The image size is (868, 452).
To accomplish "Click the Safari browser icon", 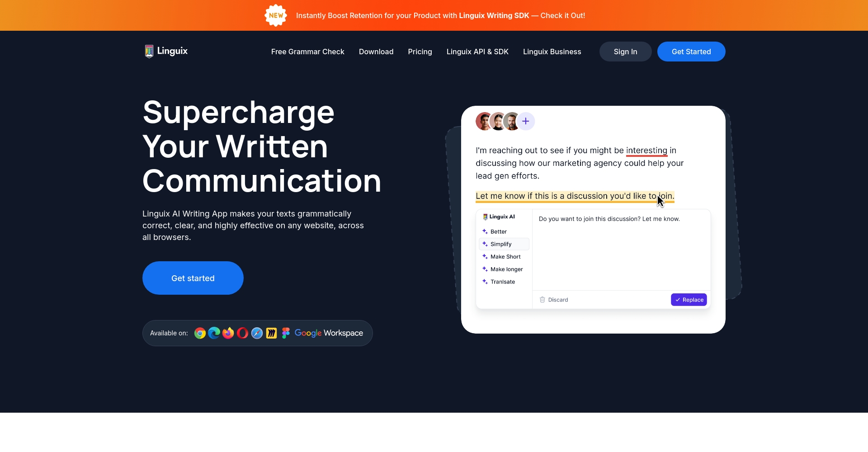I will coord(257,333).
